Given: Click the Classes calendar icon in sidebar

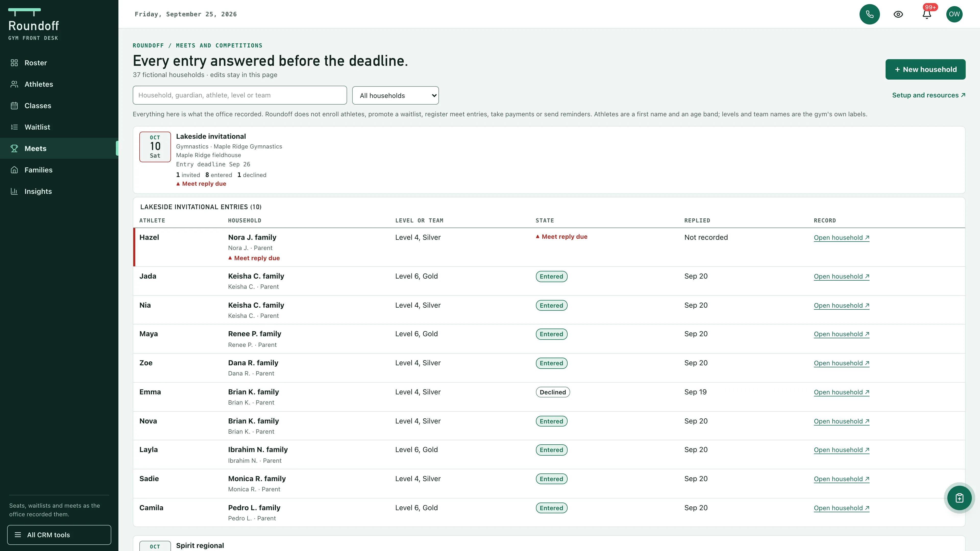Looking at the screenshot, I should pyautogui.click(x=15, y=105).
